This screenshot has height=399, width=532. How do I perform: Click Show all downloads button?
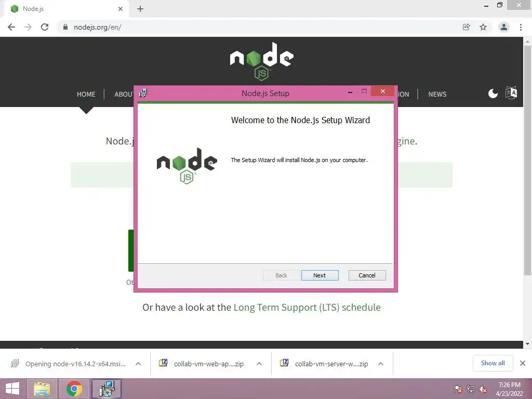493,363
